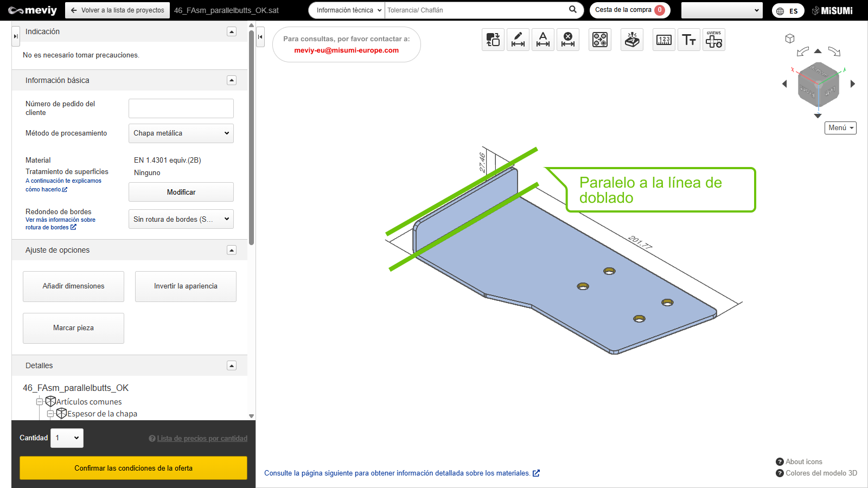Image resolution: width=868 pixels, height=488 pixels.
Task: Collapse the Información básica section
Action: pyautogui.click(x=232, y=80)
